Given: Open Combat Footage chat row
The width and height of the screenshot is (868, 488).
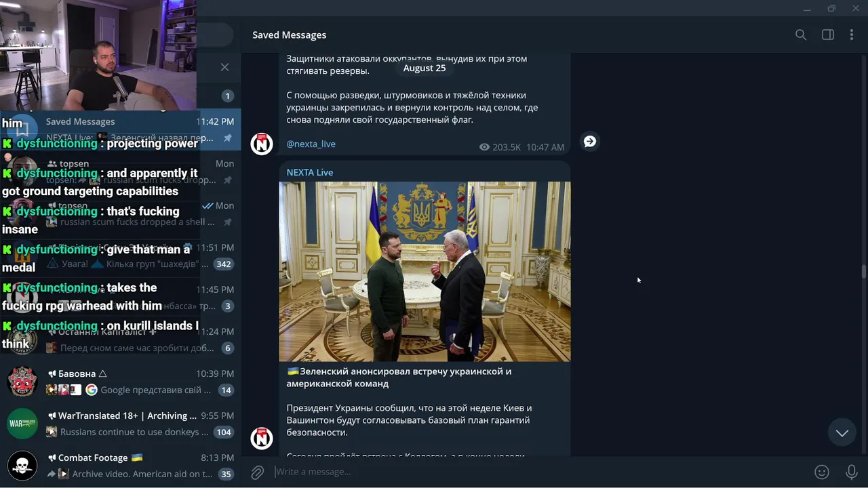Looking at the screenshot, I should [120, 466].
